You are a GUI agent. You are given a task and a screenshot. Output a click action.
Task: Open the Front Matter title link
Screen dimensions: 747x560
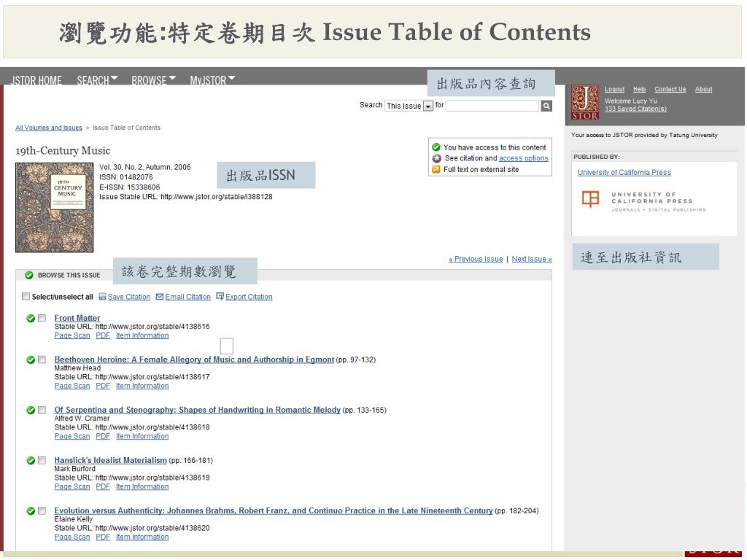click(x=77, y=318)
